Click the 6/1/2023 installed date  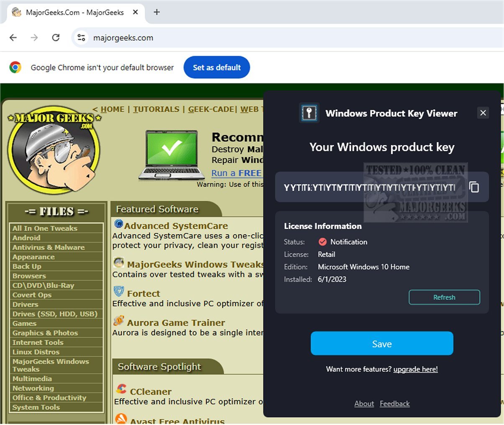(332, 279)
